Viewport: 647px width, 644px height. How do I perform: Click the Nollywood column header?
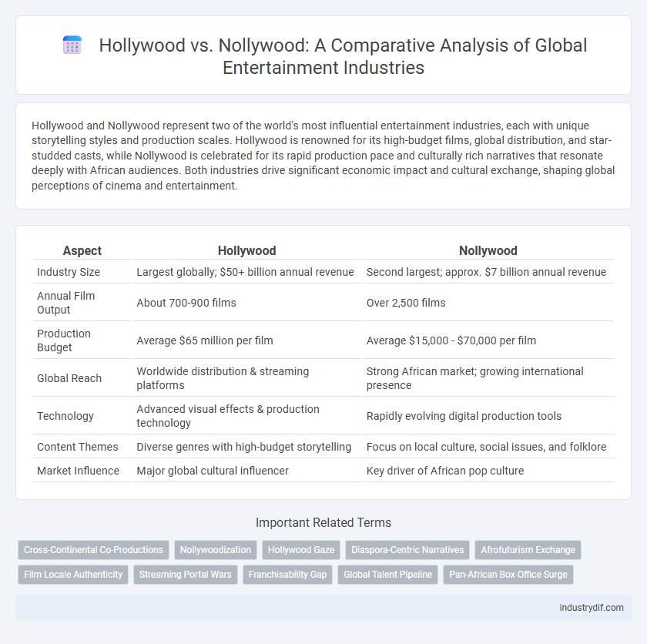coord(488,250)
